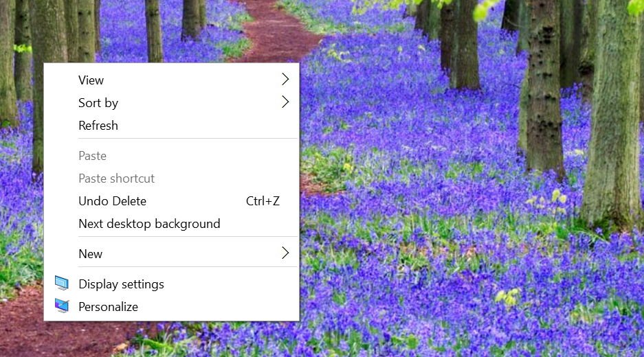
Task: Click the Personalize icon
Action: click(62, 306)
